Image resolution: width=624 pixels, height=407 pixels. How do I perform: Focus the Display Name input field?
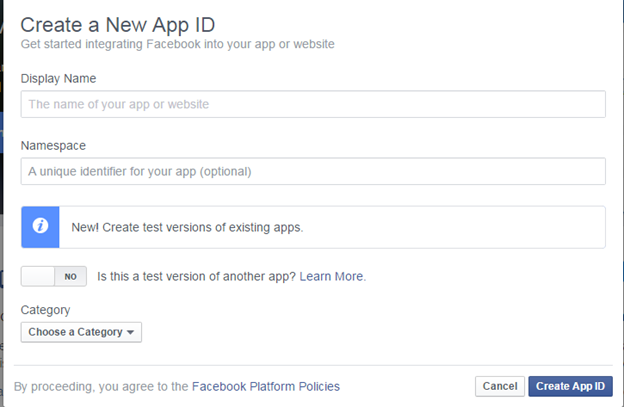point(313,104)
